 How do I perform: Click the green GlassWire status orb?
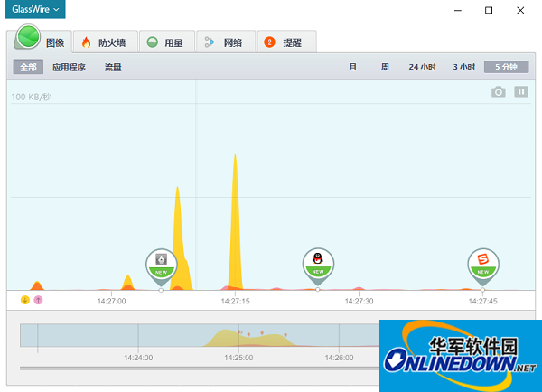28,36
